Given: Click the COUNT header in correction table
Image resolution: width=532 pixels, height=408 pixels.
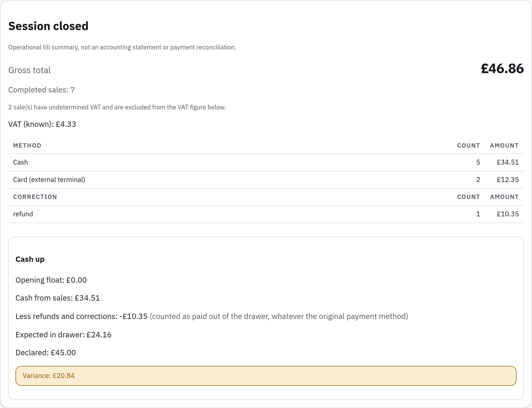Looking at the screenshot, I should 469,197.
